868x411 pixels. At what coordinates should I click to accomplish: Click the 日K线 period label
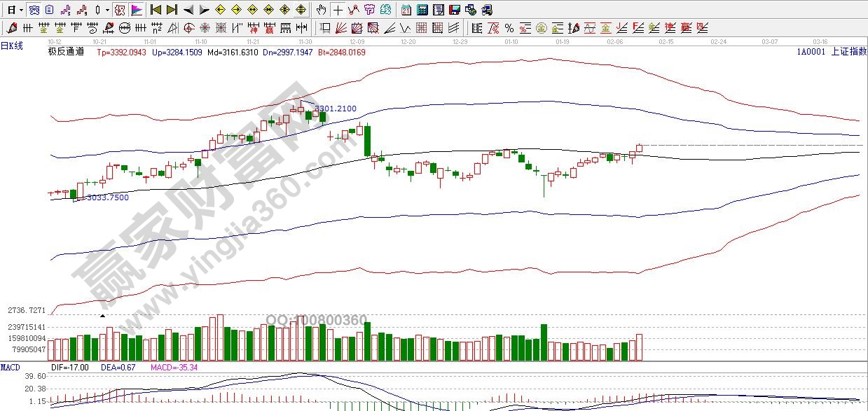12,46
